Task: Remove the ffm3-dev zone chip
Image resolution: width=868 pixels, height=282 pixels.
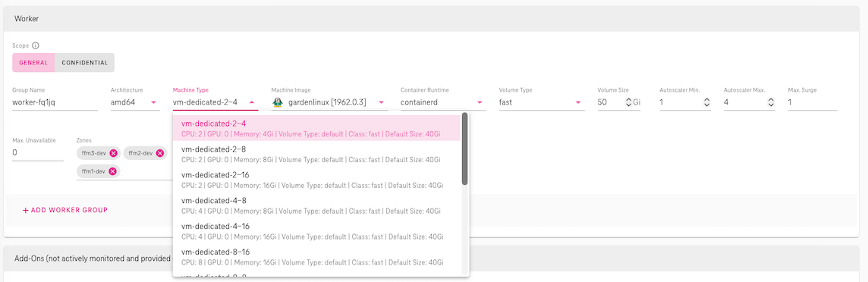Action: pyautogui.click(x=113, y=153)
